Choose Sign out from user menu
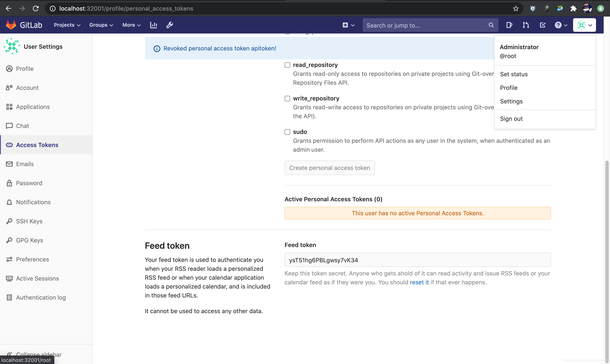Image resolution: width=610 pixels, height=364 pixels. click(x=545, y=119)
